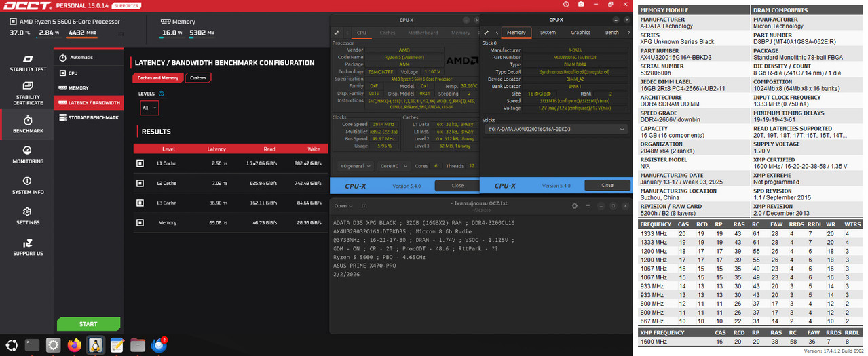
Task: Select Graphics tab in right CPU-X window
Action: tap(580, 33)
